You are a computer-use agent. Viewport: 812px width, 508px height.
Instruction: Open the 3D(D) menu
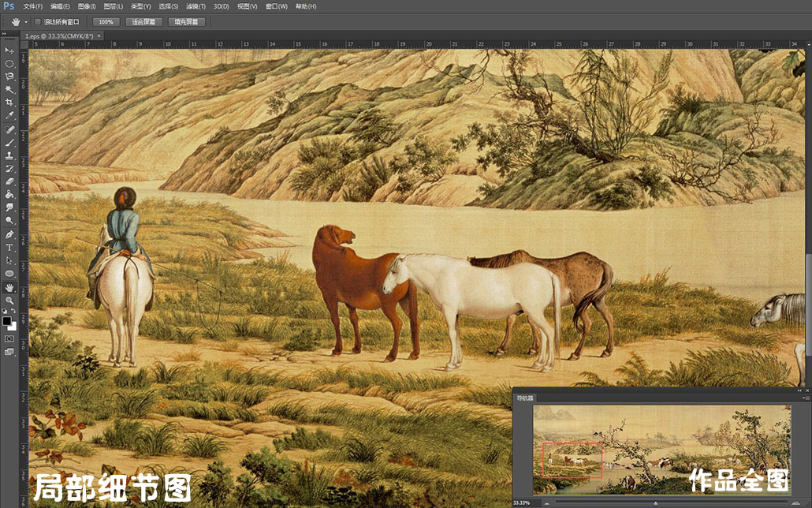[221, 7]
